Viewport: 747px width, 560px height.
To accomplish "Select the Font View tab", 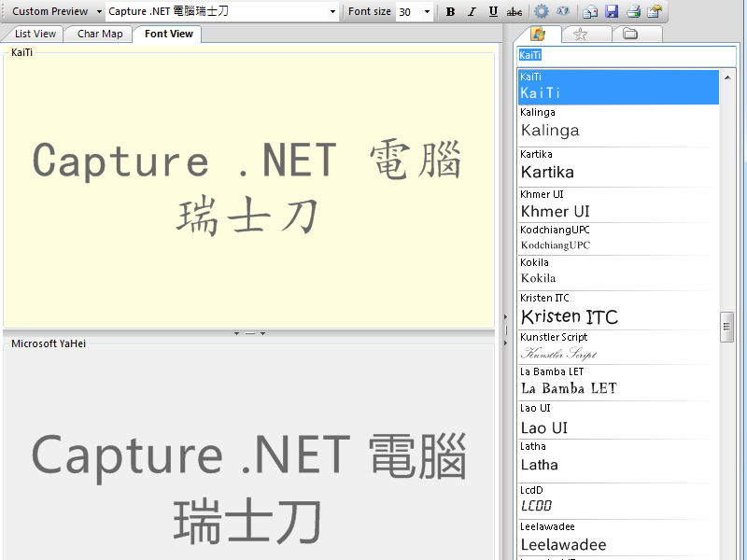I will point(169,34).
